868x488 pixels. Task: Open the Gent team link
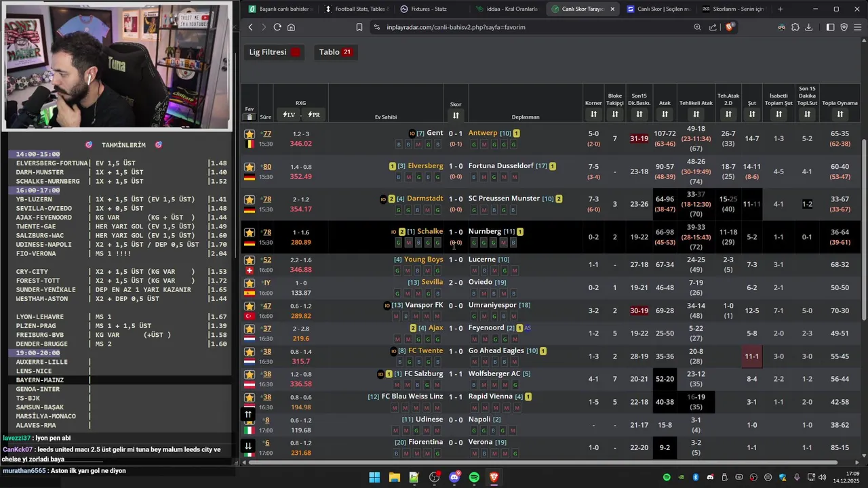435,133
